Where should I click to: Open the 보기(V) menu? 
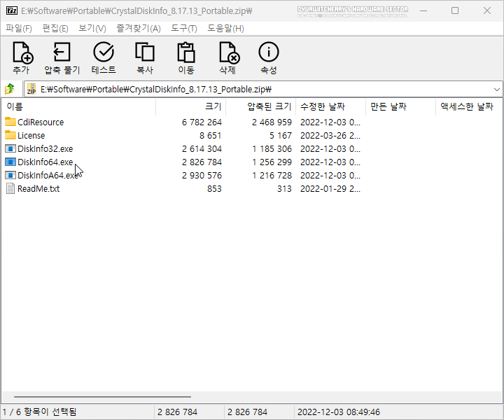[92, 29]
